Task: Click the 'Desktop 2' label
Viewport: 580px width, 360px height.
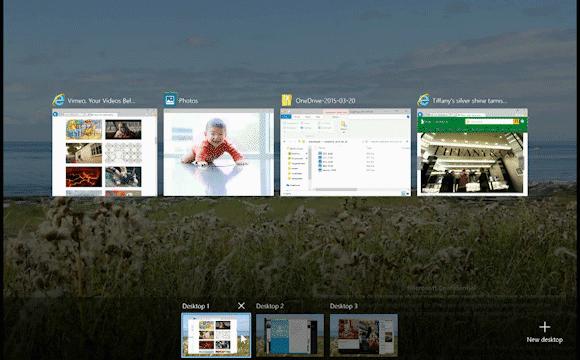Action: click(x=270, y=306)
